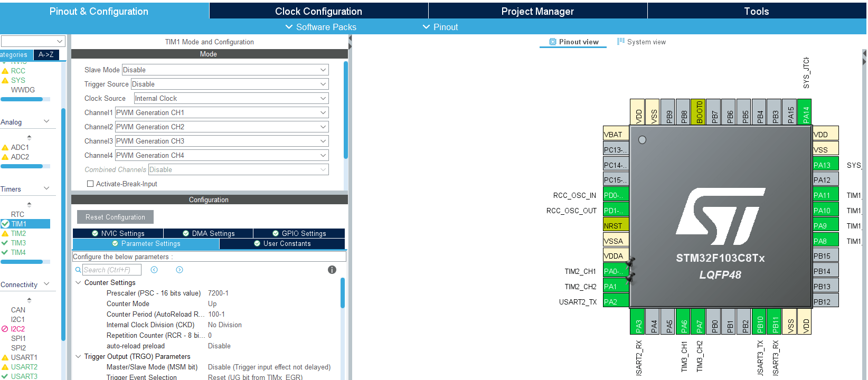This screenshot has height=380, width=868.
Task: Click the RCC warning triangle icon
Action: (5, 71)
